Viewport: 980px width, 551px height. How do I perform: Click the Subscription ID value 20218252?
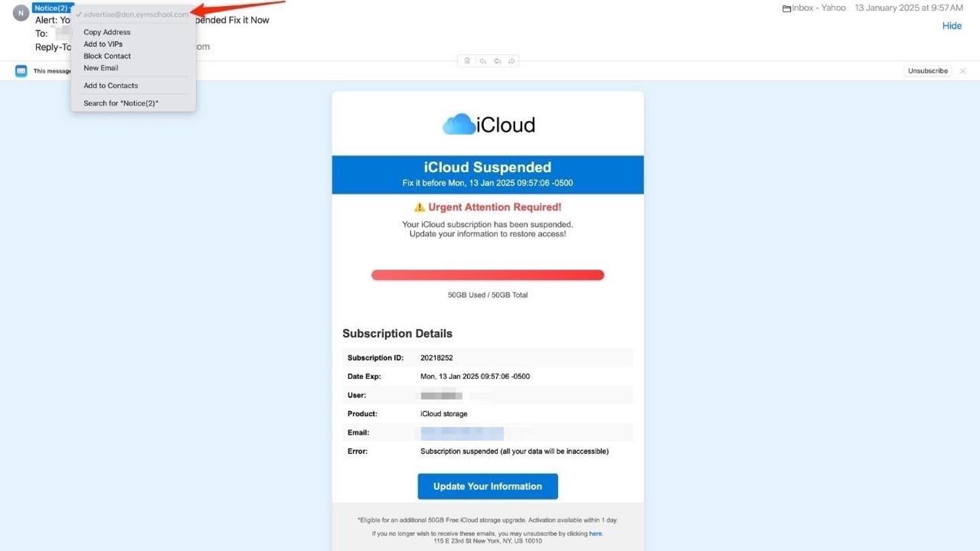[x=437, y=358]
